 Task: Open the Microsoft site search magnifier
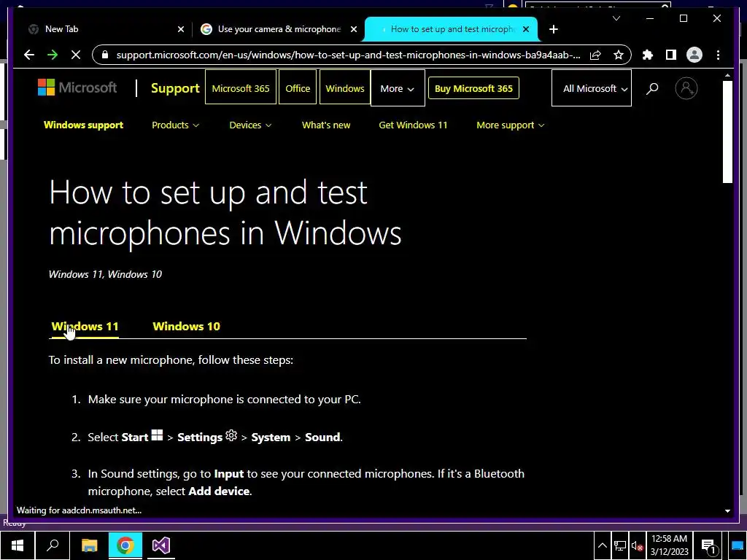(x=652, y=88)
